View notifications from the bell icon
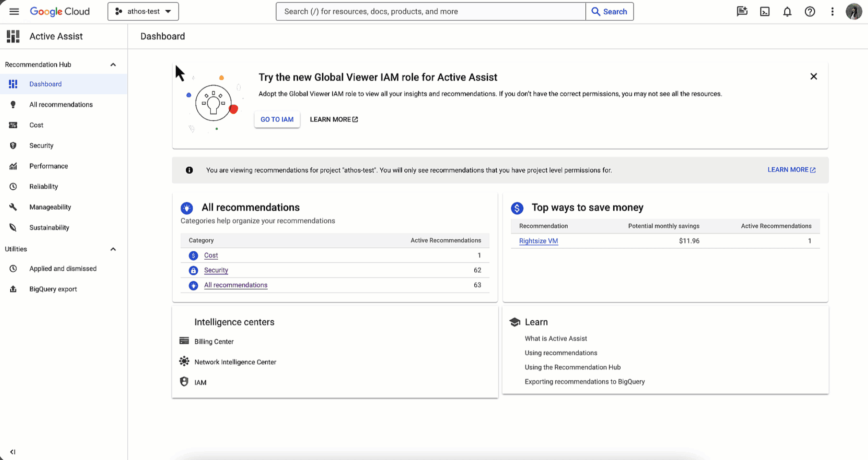Image resolution: width=868 pixels, height=460 pixels. click(x=787, y=11)
